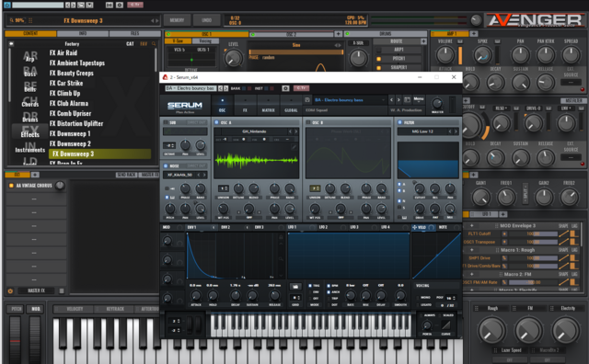Click the search icon next to FAV in browser

click(154, 44)
